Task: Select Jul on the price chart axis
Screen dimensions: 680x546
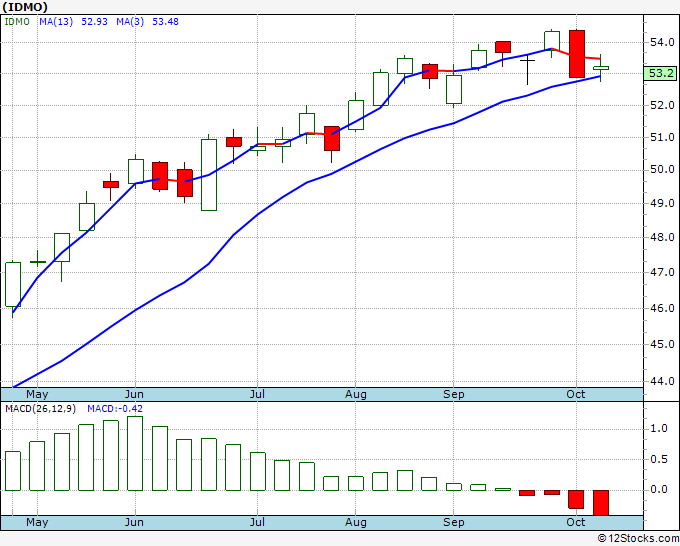Action: 257,395
